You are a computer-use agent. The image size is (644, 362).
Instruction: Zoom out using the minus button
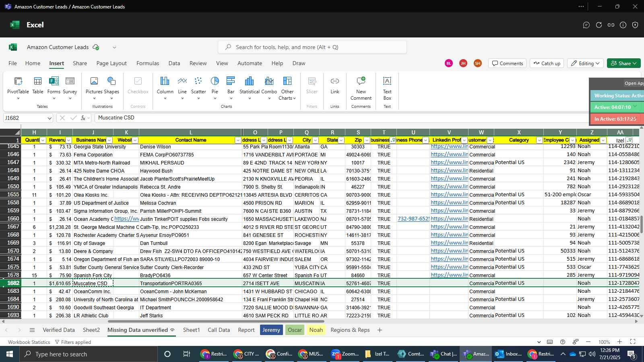point(588,342)
